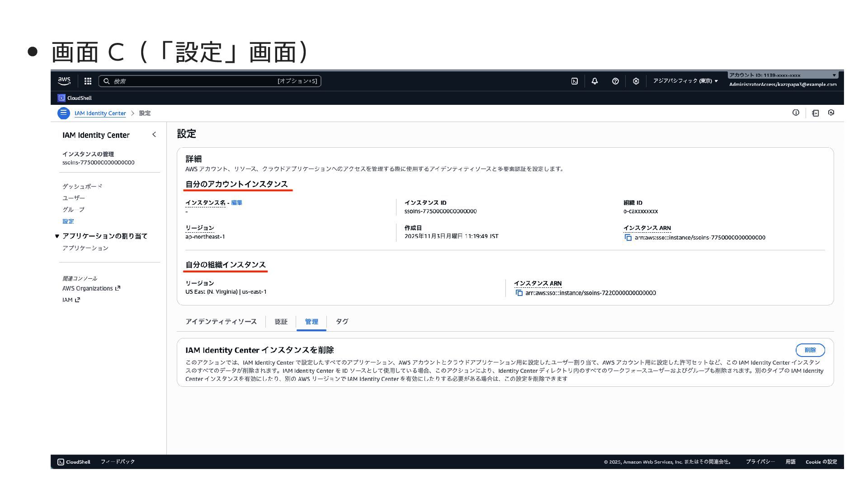This screenshot has width=868, height=488.
Task: Open the AWS services grid menu
Action: [x=88, y=81]
